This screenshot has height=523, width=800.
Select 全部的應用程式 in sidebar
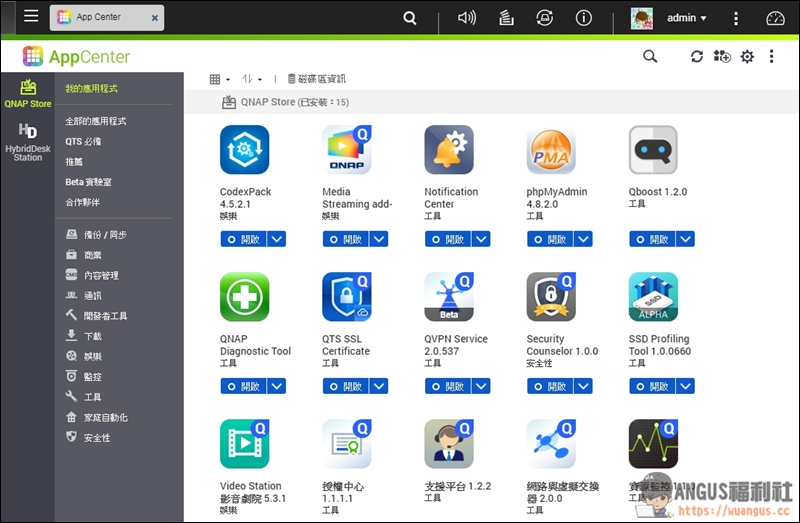tap(96, 121)
